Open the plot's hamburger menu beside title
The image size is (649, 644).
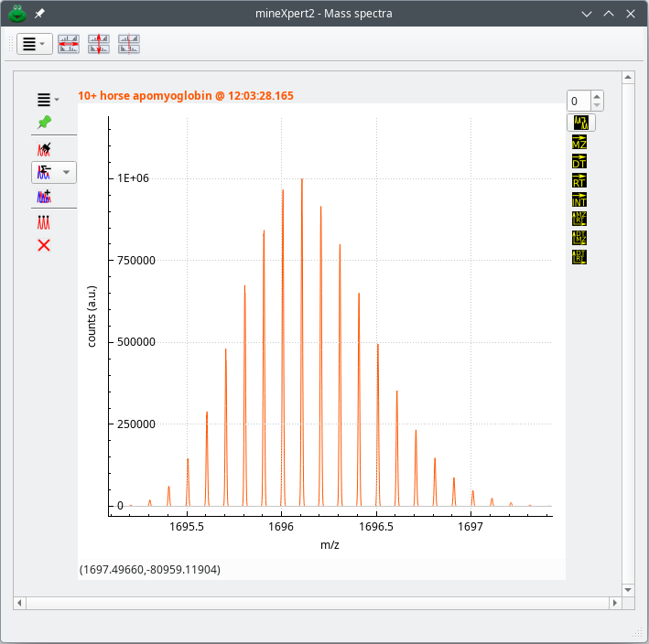coord(48,99)
